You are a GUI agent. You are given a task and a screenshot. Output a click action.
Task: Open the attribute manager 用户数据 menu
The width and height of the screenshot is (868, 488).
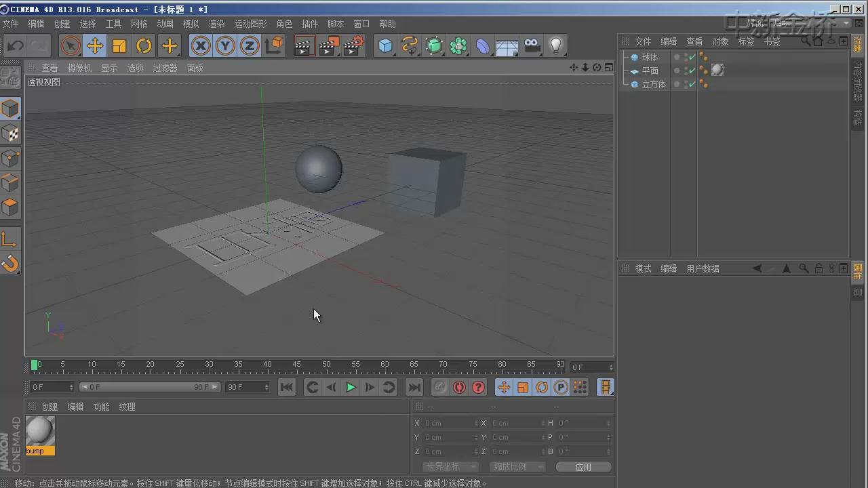(x=703, y=268)
